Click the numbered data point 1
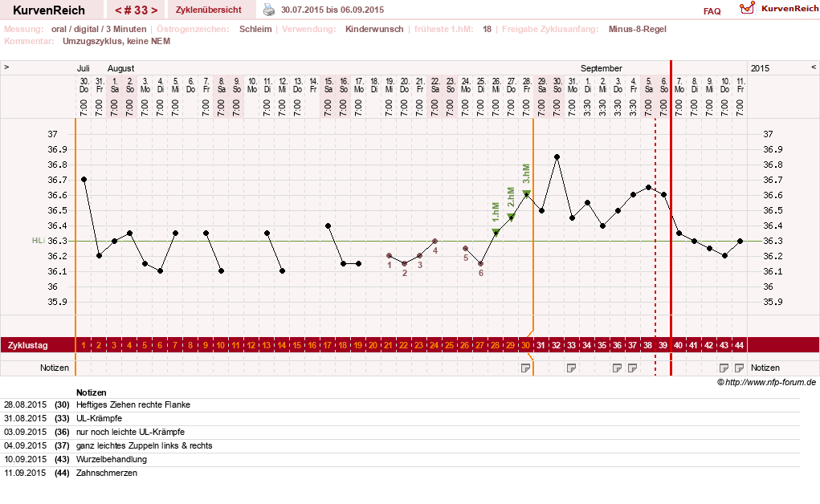820x504 pixels. [389, 256]
